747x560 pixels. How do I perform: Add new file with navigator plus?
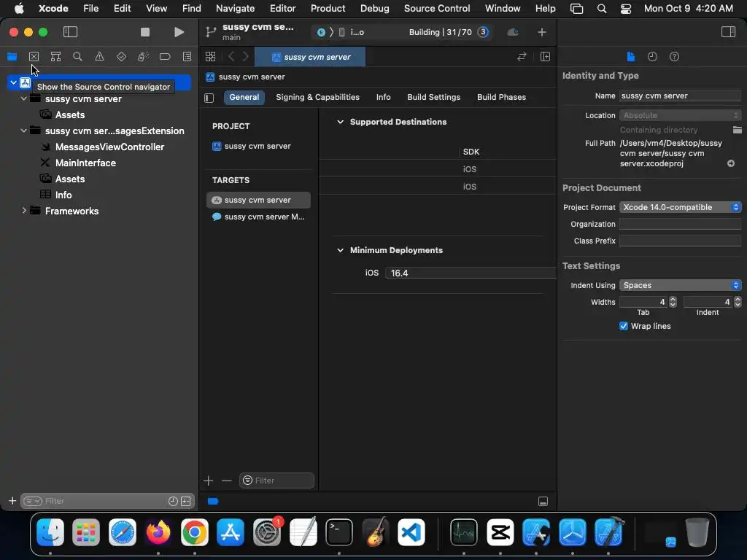tap(12, 501)
